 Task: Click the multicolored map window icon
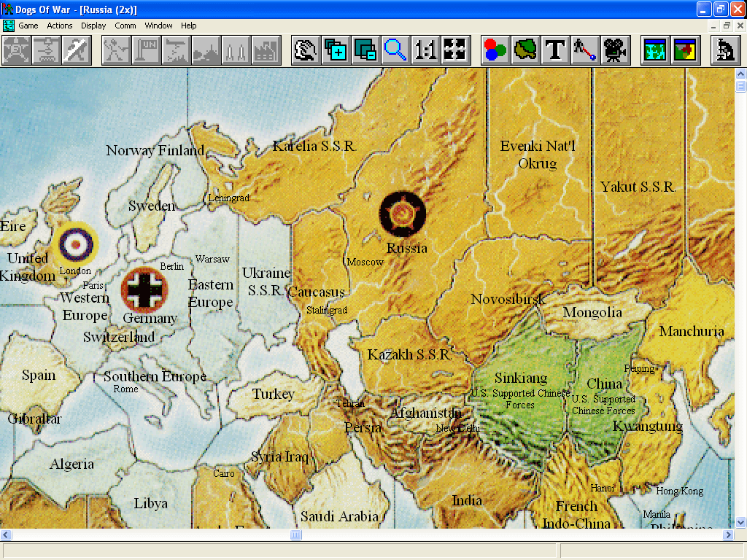[685, 50]
